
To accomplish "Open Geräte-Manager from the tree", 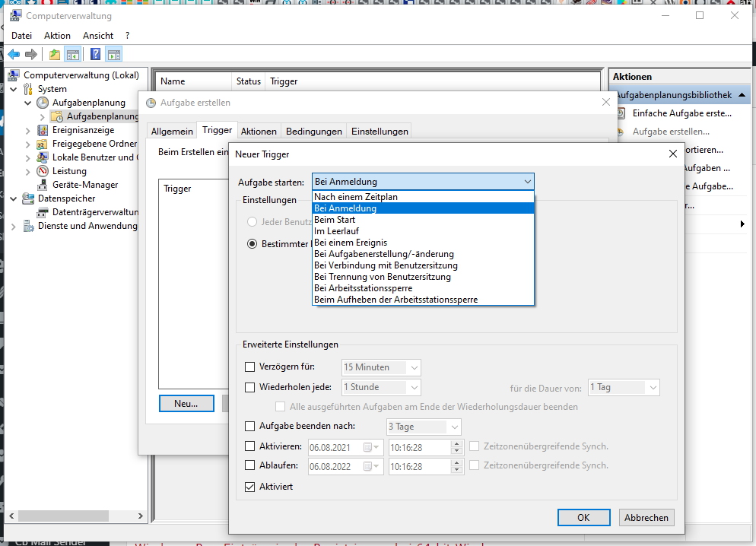I will pyautogui.click(x=84, y=185).
